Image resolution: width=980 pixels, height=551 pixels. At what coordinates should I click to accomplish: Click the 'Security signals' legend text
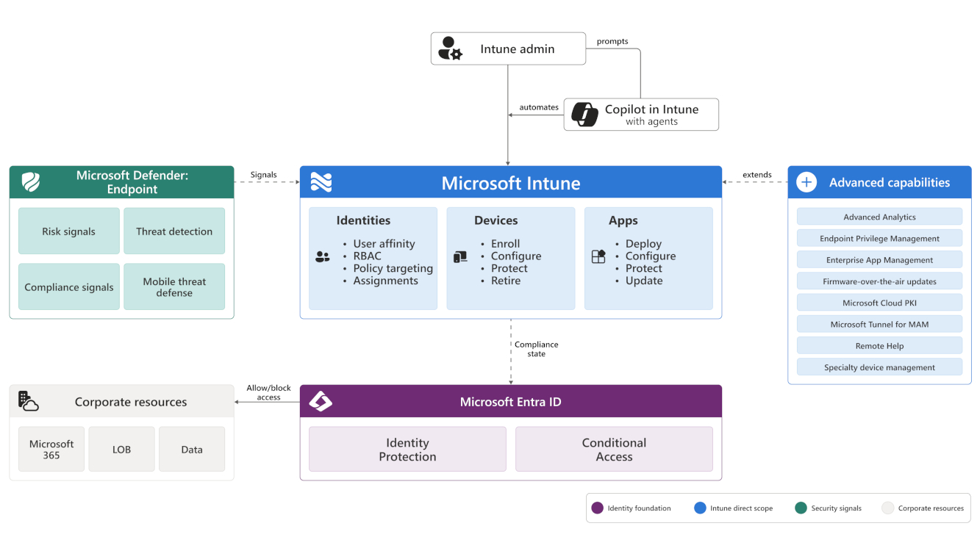click(x=836, y=508)
